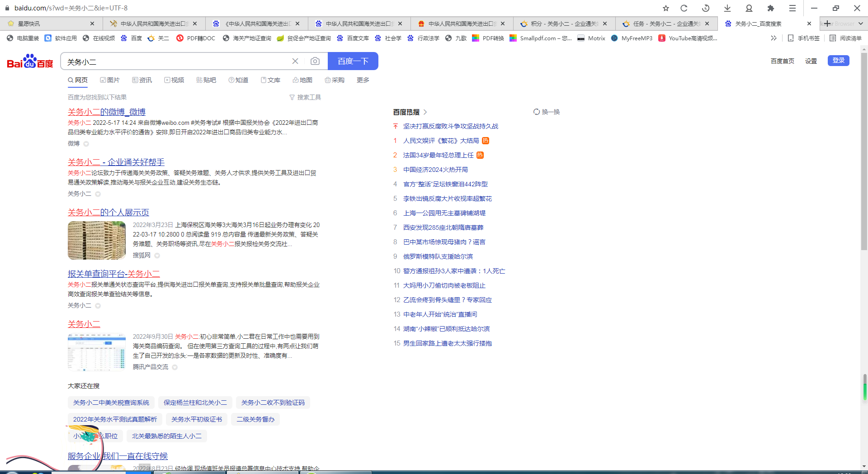Screen dimensions: 868x474
Task: Open the 更多 search categories
Action: [363, 80]
